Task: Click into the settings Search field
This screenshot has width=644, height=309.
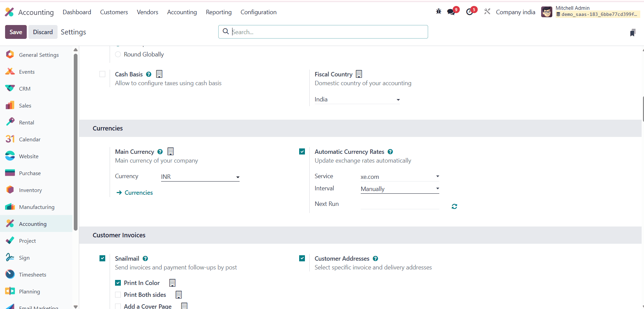Action: coord(323,32)
